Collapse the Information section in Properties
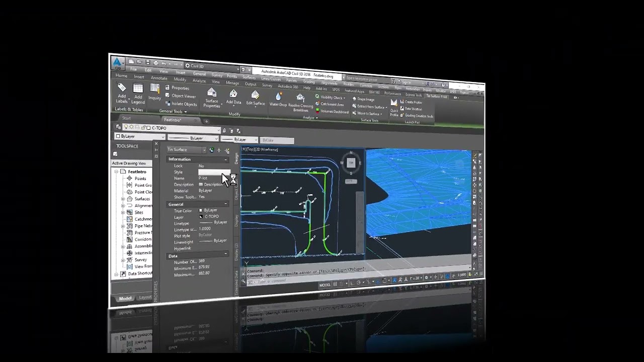Image resolution: width=644 pixels, height=362 pixels. [225, 160]
